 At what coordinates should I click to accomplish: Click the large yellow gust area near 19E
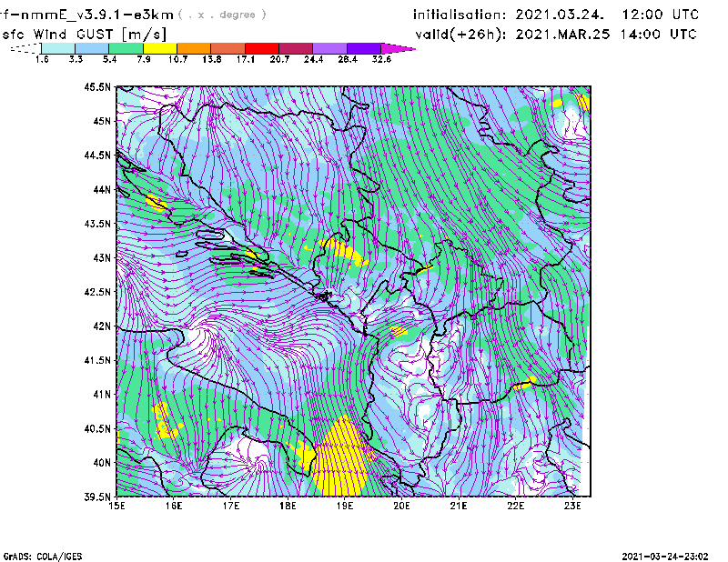point(343,459)
